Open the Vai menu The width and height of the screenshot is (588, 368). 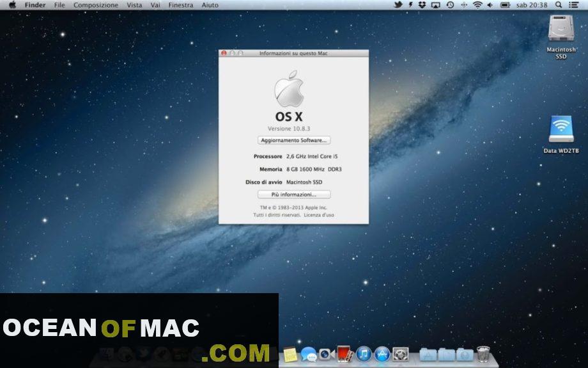point(155,5)
